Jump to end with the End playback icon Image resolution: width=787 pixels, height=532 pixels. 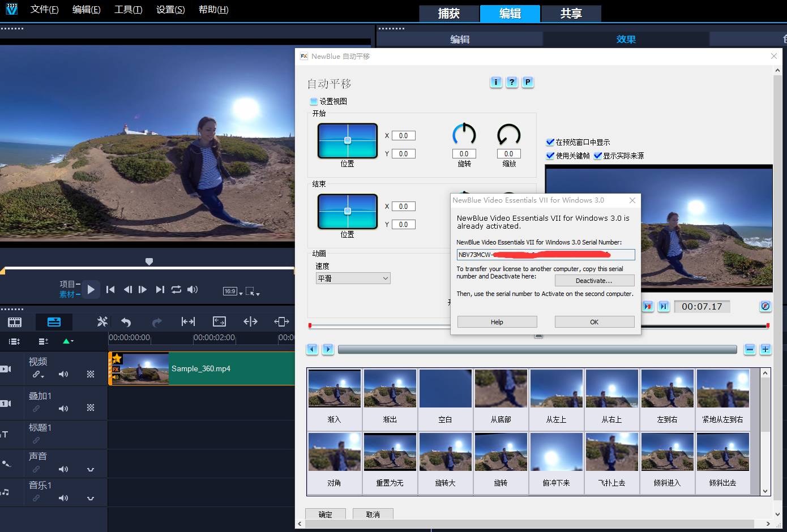tap(160, 289)
